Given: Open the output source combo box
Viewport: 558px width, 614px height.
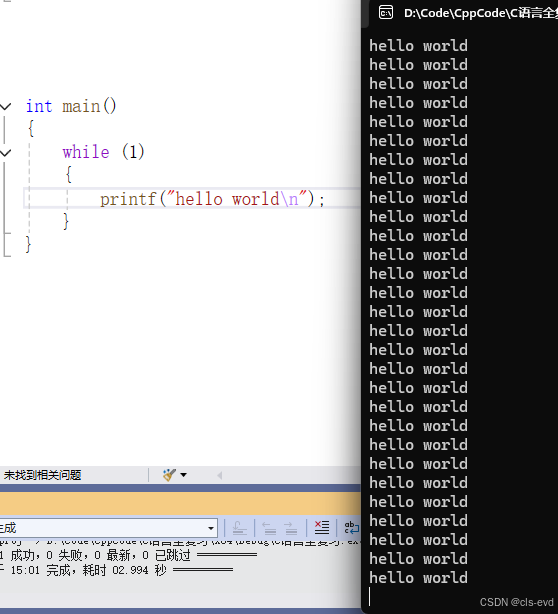Looking at the screenshot, I should [x=108, y=528].
